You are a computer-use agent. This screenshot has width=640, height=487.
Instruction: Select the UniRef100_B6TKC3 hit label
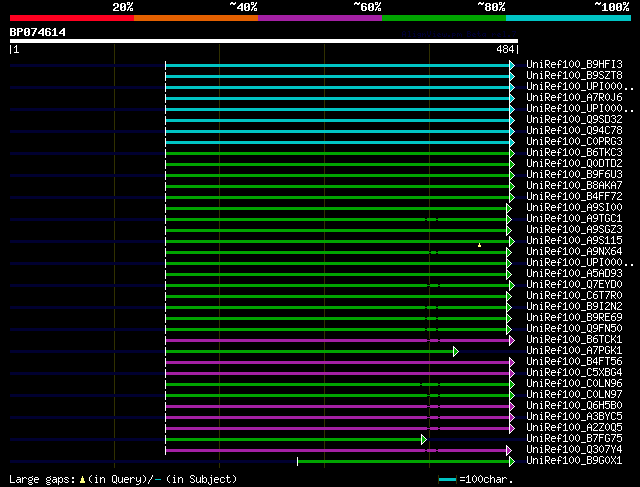click(x=574, y=153)
